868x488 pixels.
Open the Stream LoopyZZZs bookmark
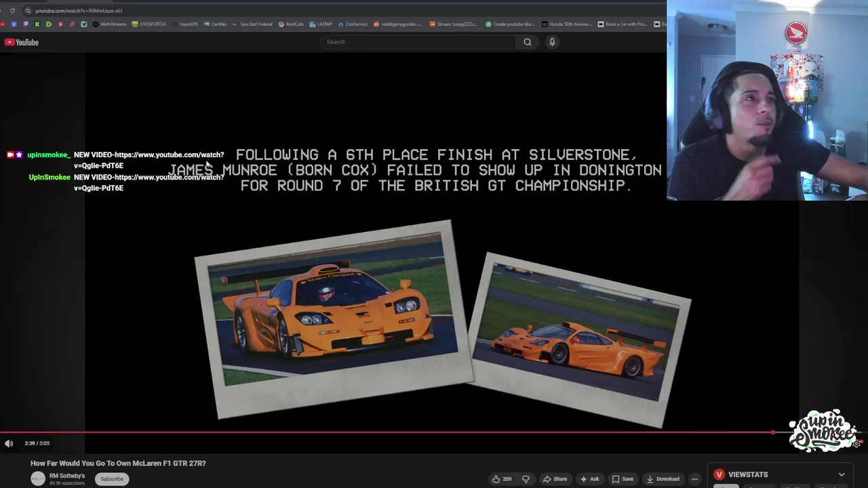click(x=453, y=24)
